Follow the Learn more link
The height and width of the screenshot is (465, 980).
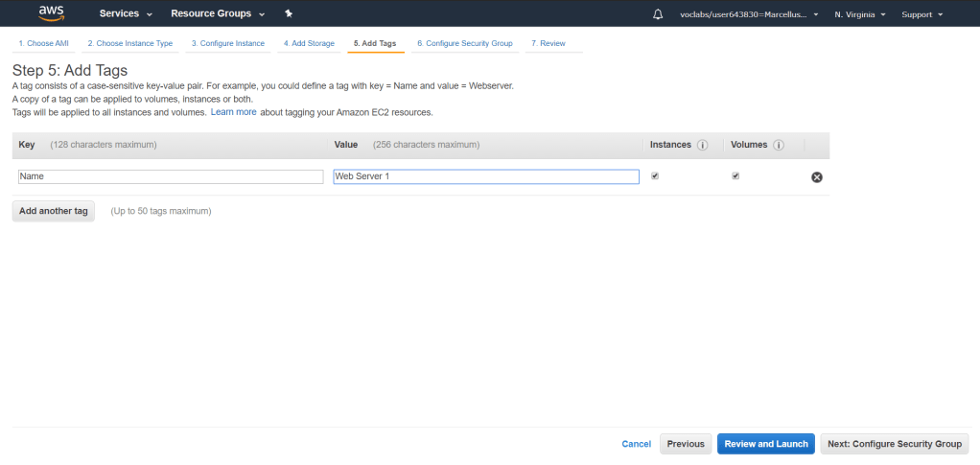tap(233, 112)
